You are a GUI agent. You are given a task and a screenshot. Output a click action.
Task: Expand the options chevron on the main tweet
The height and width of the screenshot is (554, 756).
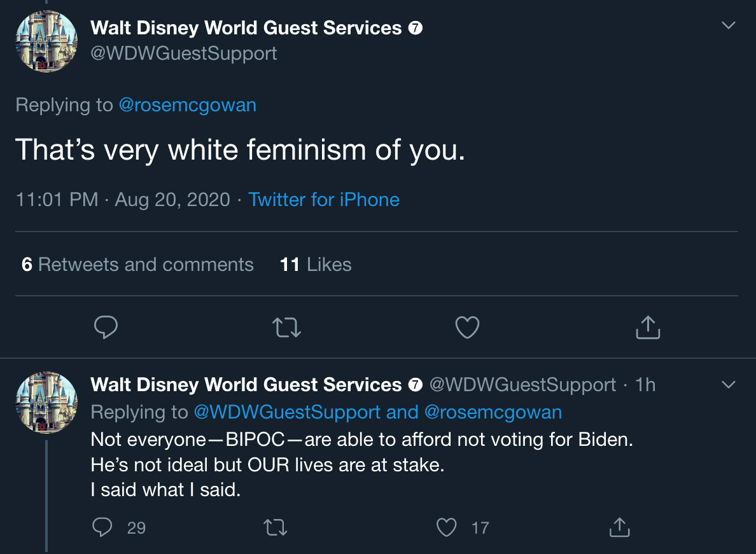point(729,25)
